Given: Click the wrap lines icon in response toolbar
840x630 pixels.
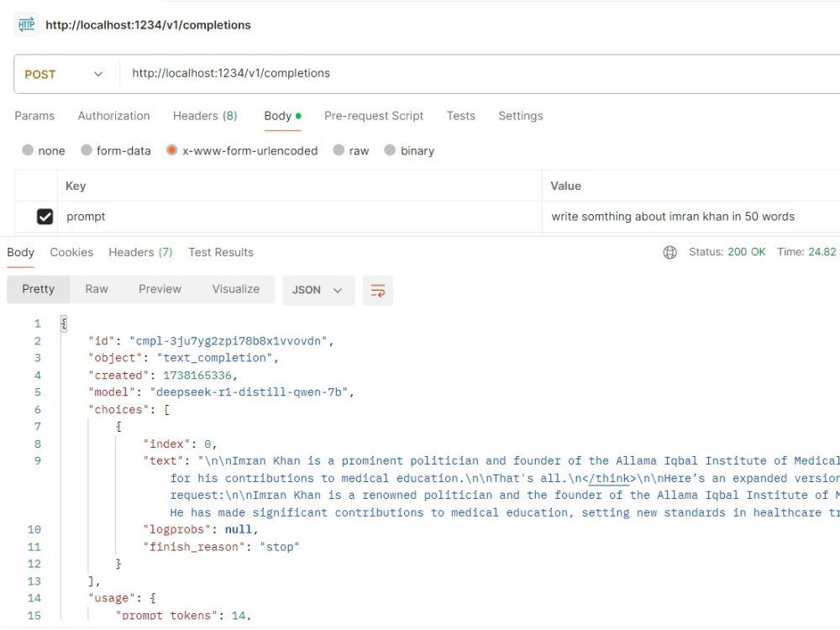Looking at the screenshot, I should coord(378,291).
